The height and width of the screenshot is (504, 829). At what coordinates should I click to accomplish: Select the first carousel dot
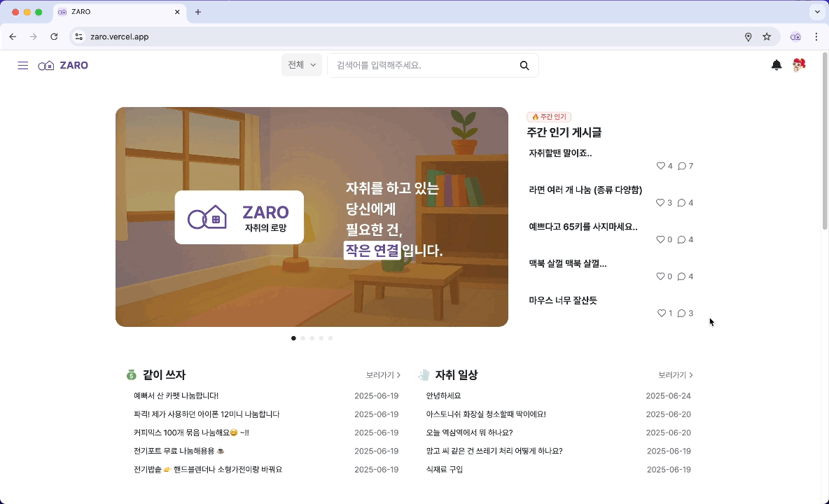293,338
